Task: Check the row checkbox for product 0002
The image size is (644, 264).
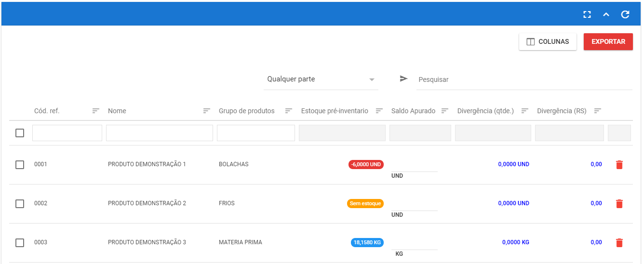Action: [x=20, y=204]
